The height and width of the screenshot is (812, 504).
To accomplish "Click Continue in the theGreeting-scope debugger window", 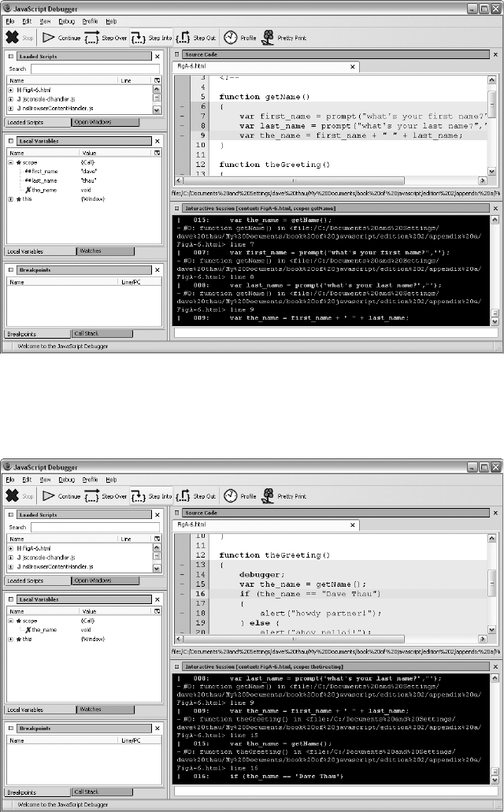I will tap(61, 496).
